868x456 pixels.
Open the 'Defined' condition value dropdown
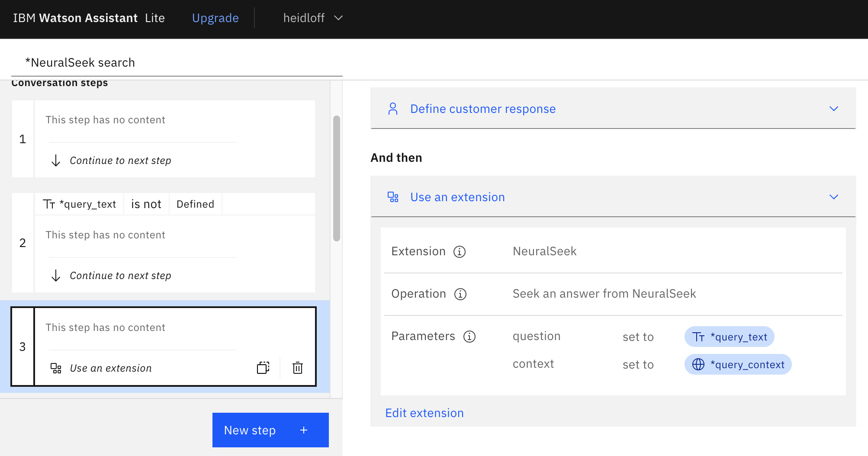(x=196, y=204)
